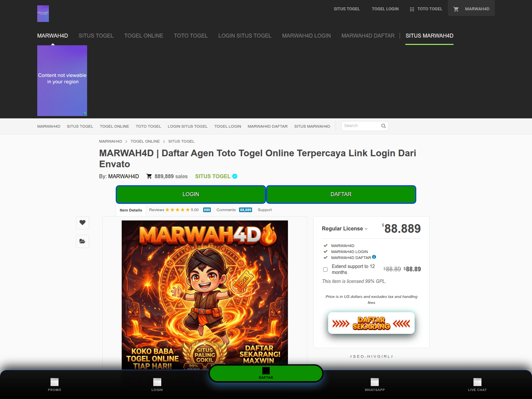Click the SEO-HIVGIRL text below the license box
The width and height of the screenshot is (532, 399).
pyautogui.click(x=371, y=356)
